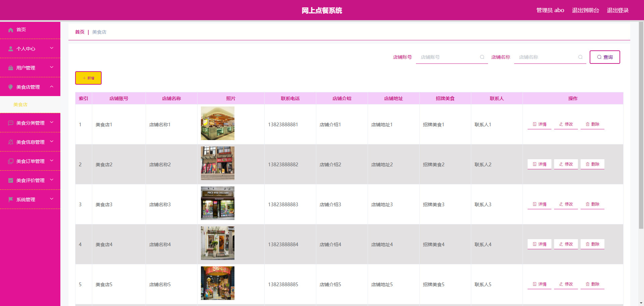
Task: Expand the 个人中心 menu chevron
Action: [52, 48]
